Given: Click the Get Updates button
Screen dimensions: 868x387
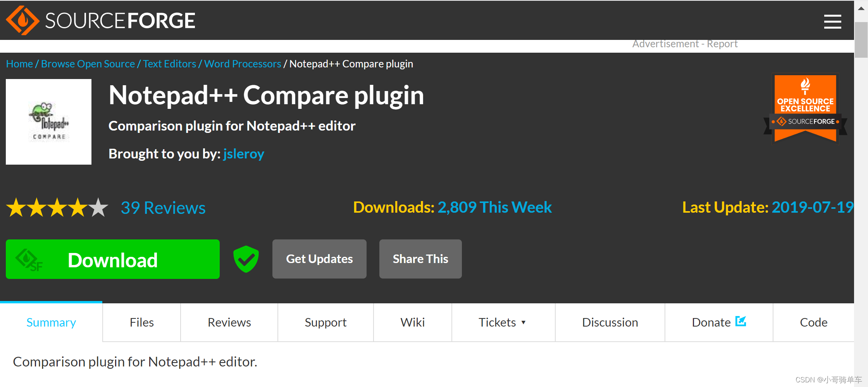Looking at the screenshot, I should click(x=319, y=259).
